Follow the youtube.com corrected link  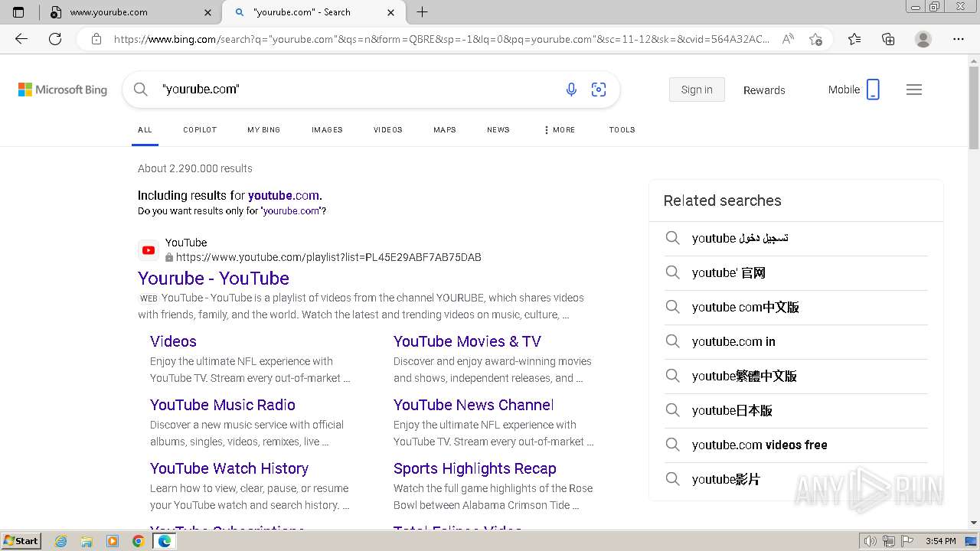283,195
